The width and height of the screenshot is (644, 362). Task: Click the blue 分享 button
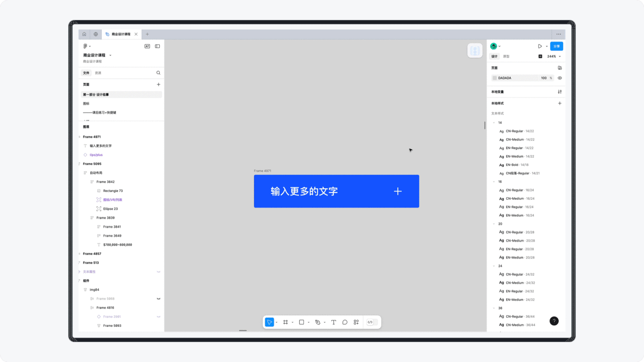coord(556,46)
